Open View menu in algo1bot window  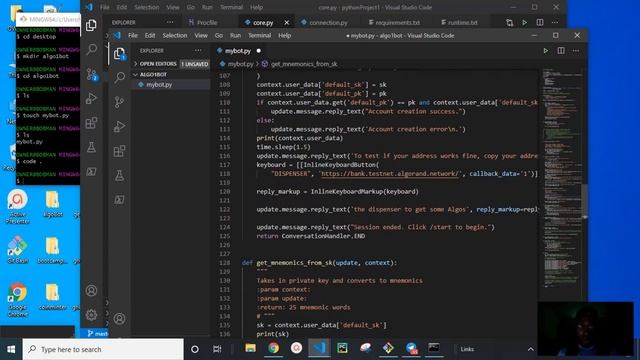201,36
